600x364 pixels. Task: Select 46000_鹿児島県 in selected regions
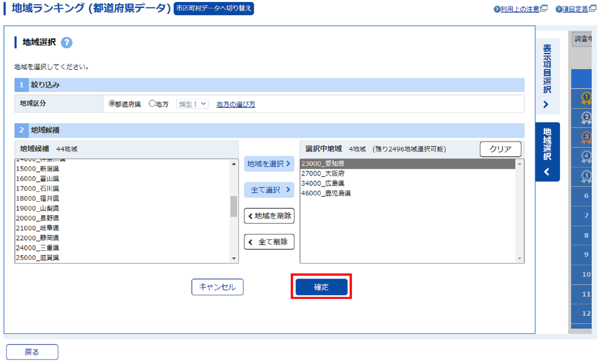[x=407, y=193]
